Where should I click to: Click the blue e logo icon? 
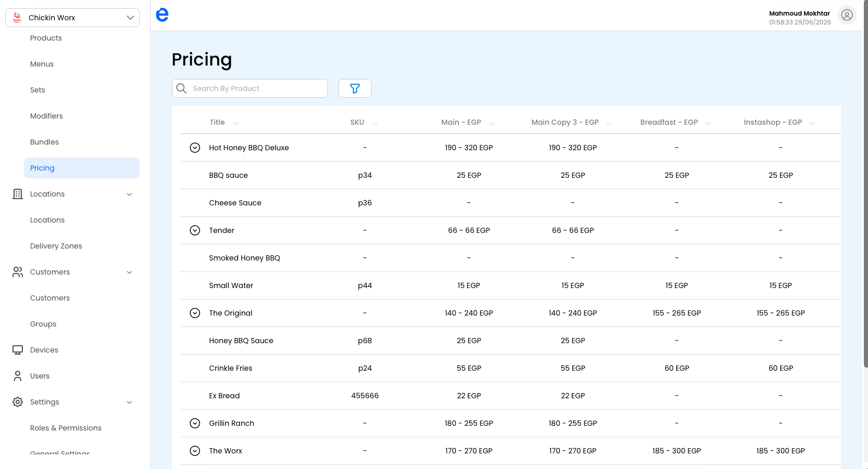click(162, 15)
